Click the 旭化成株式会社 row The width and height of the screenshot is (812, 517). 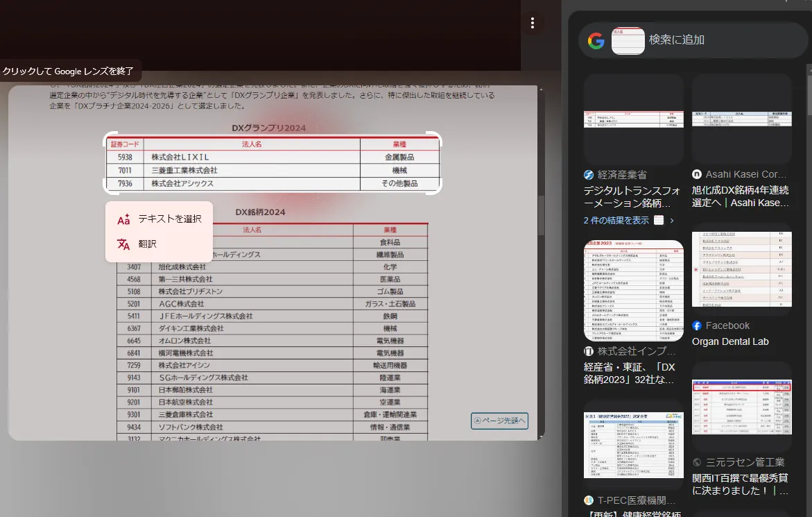tap(273, 266)
